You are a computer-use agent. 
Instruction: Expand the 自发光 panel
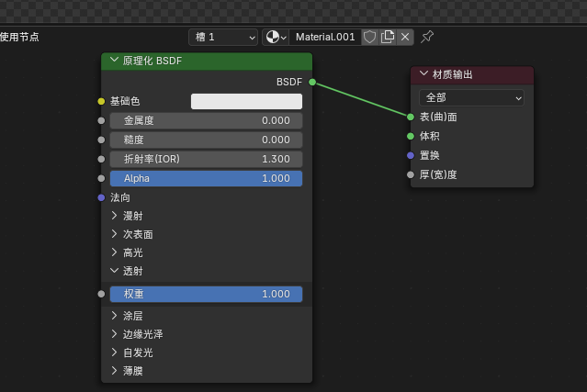click(x=132, y=353)
